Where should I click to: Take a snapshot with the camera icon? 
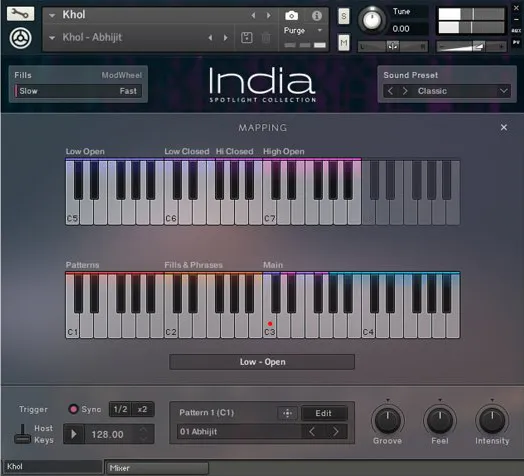coord(291,15)
